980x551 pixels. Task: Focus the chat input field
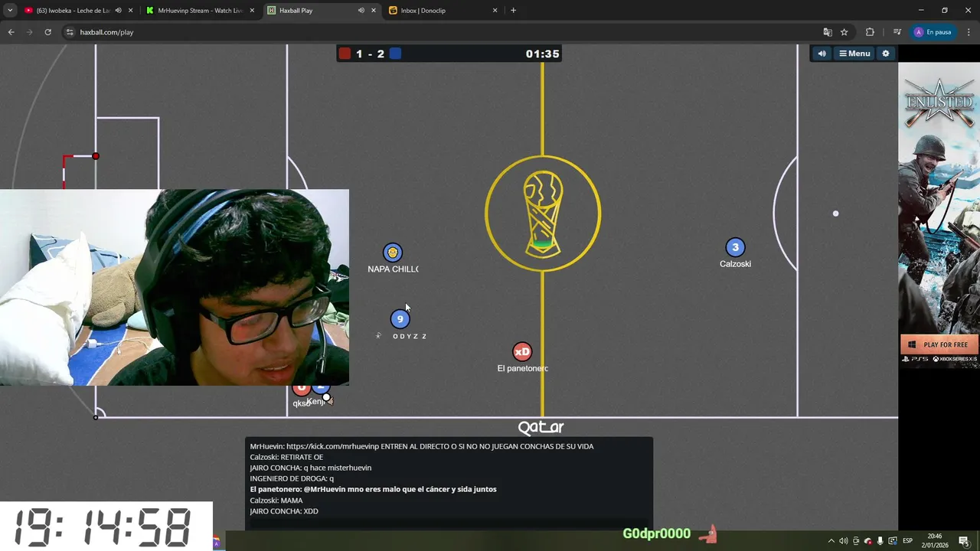tap(449, 523)
